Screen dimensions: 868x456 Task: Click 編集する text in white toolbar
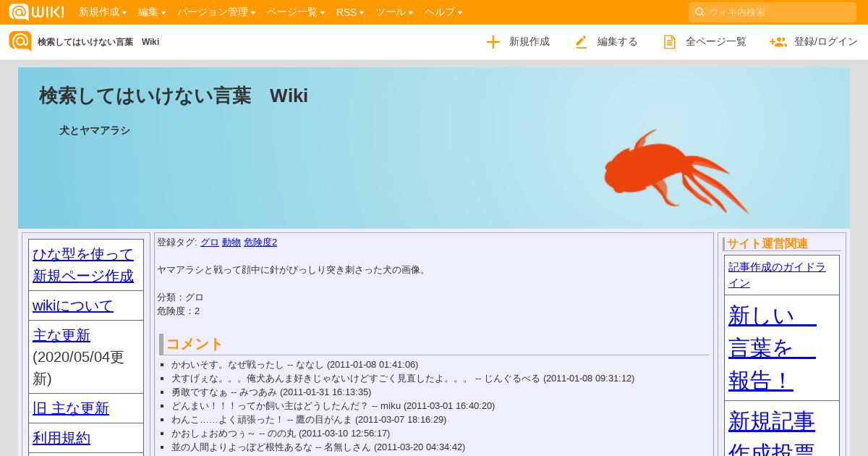618,42
